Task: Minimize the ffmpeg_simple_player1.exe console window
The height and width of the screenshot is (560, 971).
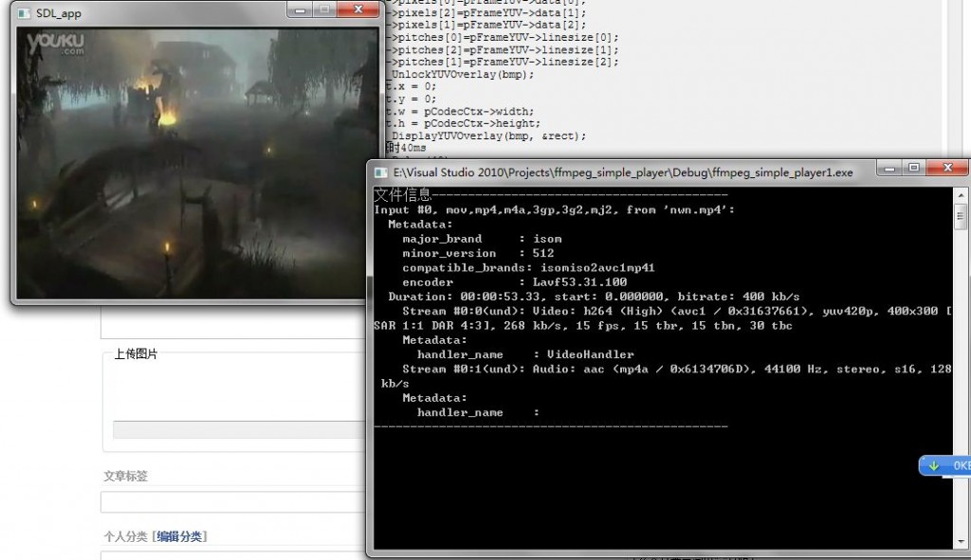Action: (x=888, y=169)
